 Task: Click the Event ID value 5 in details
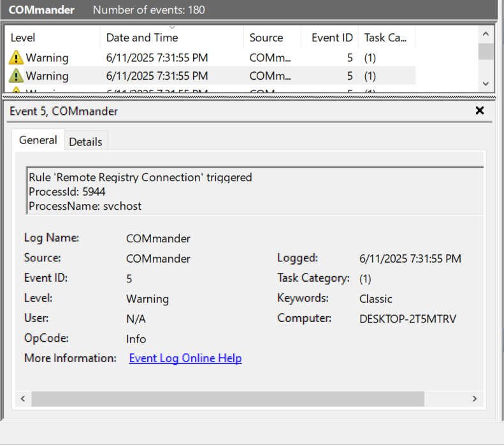tap(129, 279)
